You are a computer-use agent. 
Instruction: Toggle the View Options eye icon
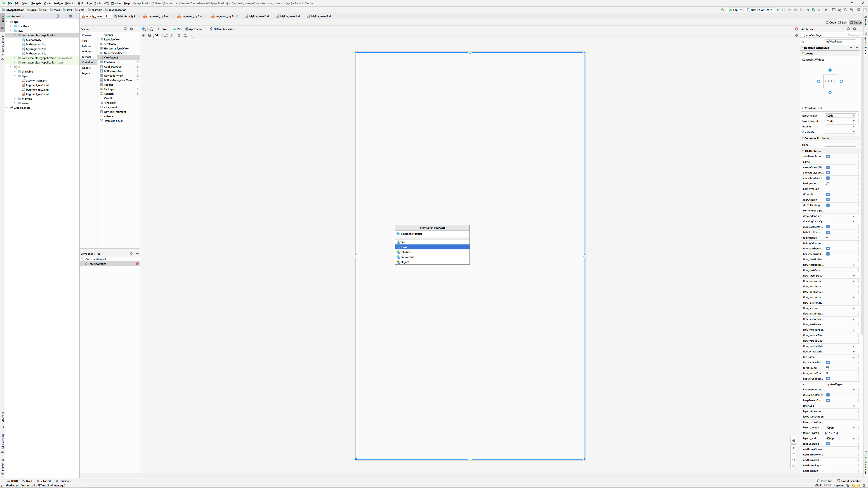[144, 36]
